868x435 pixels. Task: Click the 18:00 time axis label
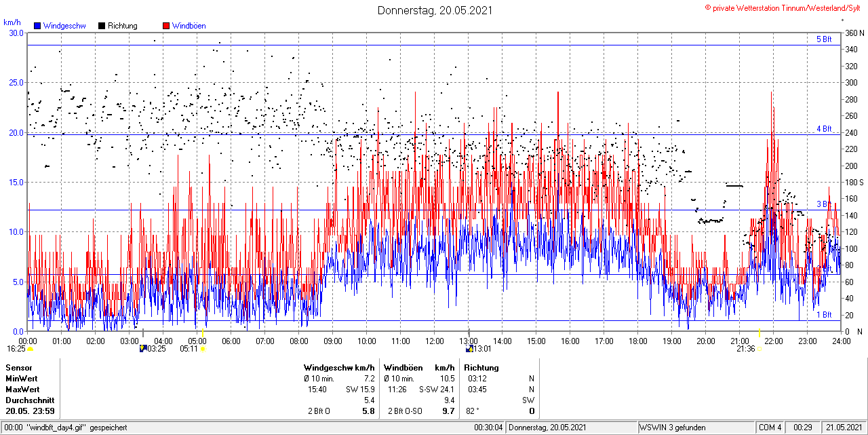637,341
